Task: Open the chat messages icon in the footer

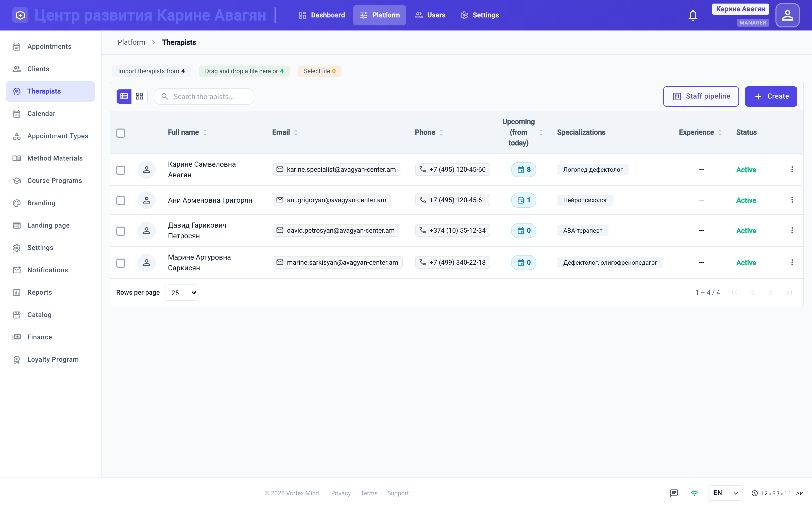Action: 674,493
